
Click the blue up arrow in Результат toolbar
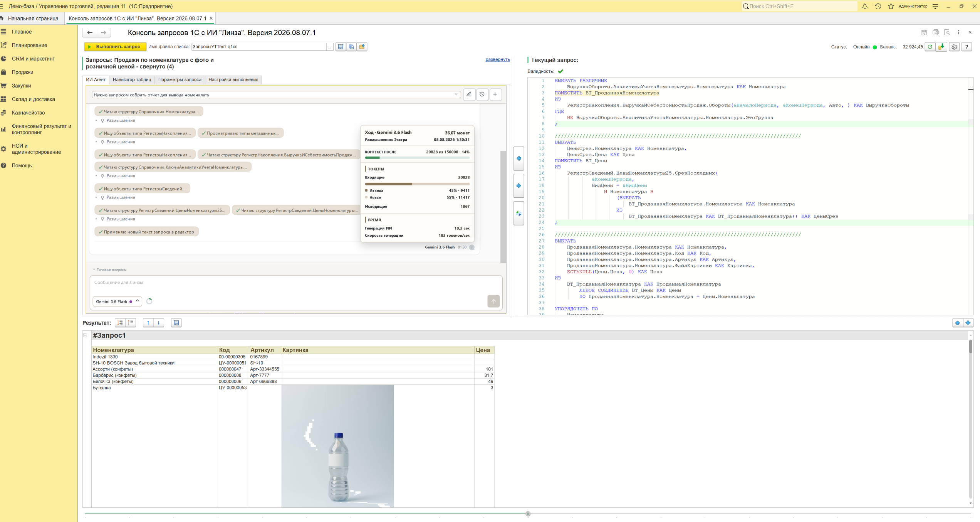point(148,323)
